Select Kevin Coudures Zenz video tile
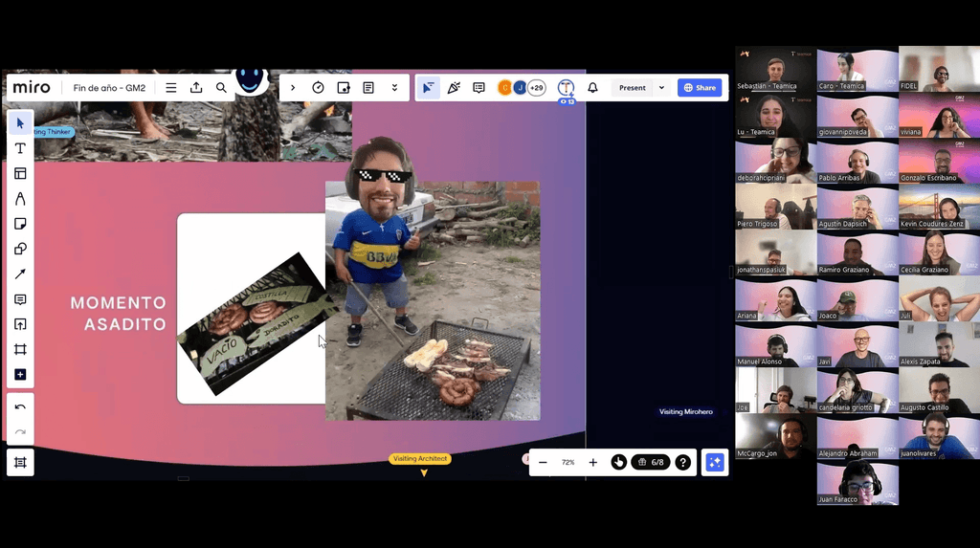 (x=940, y=207)
